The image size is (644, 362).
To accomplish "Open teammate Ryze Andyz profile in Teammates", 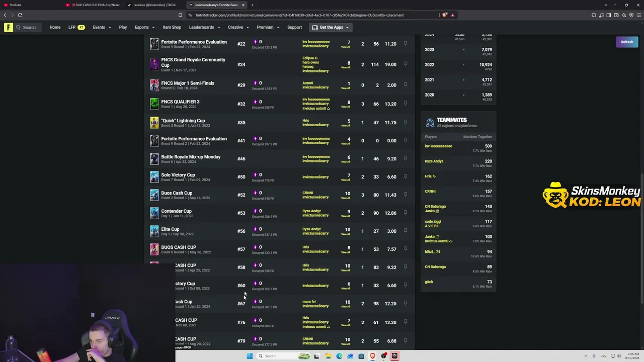I will pyautogui.click(x=434, y=161).
